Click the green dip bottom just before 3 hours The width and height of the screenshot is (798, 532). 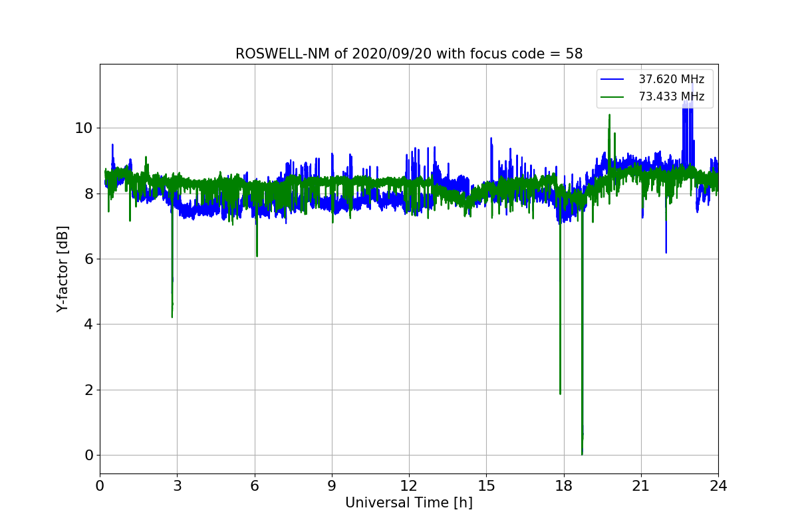click(172, 317)
